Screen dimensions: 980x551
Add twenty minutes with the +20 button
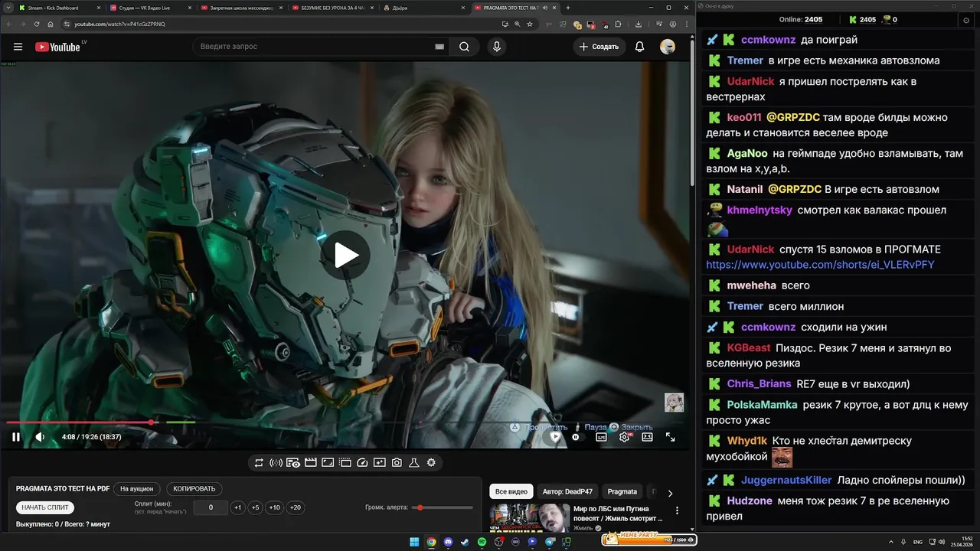(x=295, y=507)
